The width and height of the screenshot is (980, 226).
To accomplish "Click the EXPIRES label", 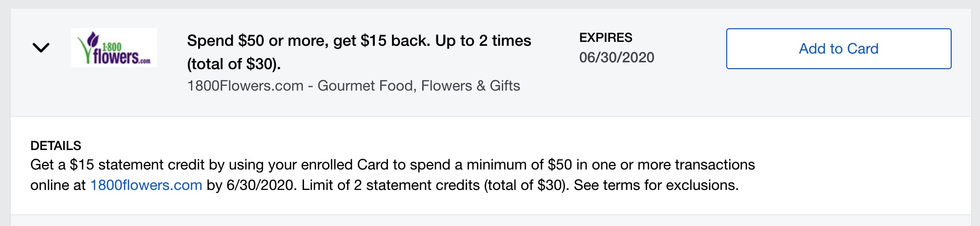I will 605,38.
